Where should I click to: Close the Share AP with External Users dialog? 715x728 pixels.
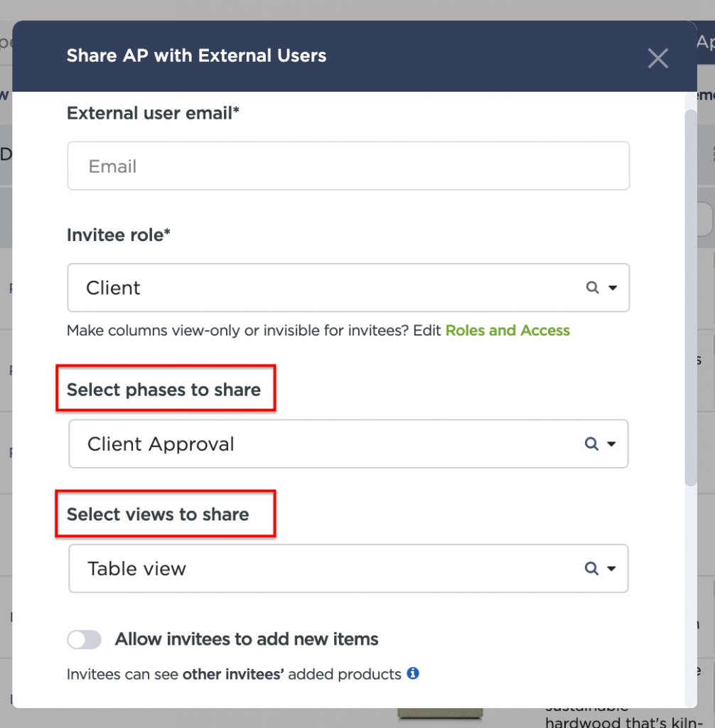click(658, 58)
